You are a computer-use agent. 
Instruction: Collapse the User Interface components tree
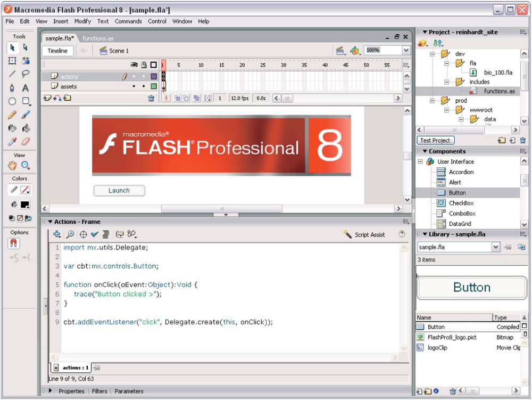coord(420,162)
